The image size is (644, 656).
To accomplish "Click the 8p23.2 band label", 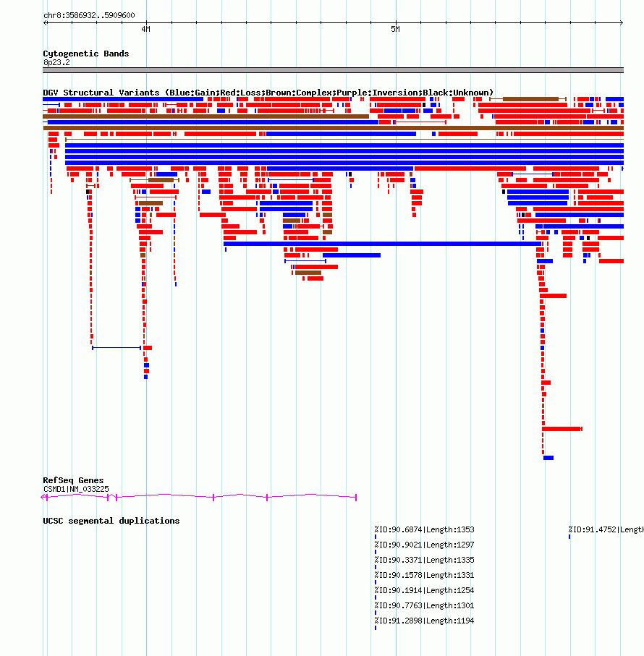I will [x=56, y=62].
